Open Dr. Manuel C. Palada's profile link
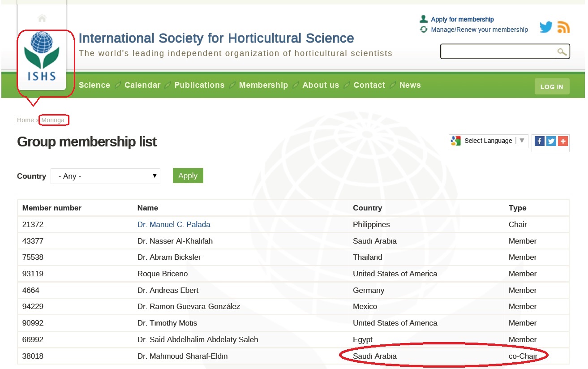 pos(174,224)
